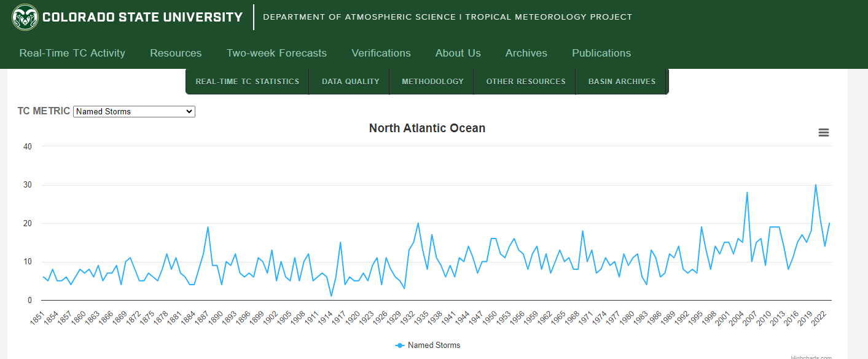Click the Highcharts.com credit link
Screen dimensions: 868x359
(811, 357)
